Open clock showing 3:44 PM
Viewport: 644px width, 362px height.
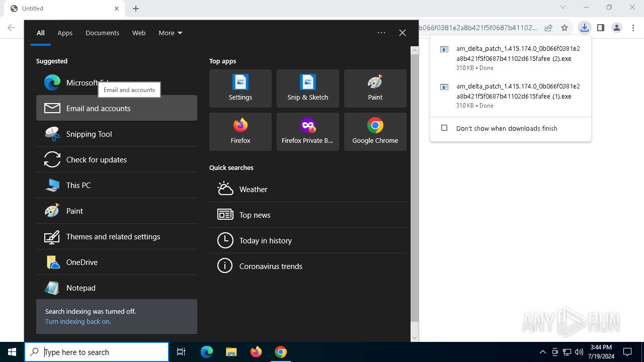[x=601, y=352]
